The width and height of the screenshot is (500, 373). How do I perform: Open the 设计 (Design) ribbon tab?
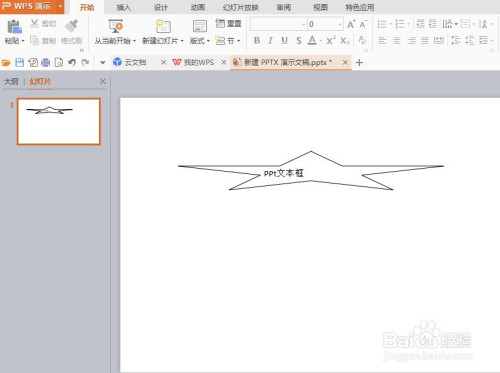pos(161,7)
